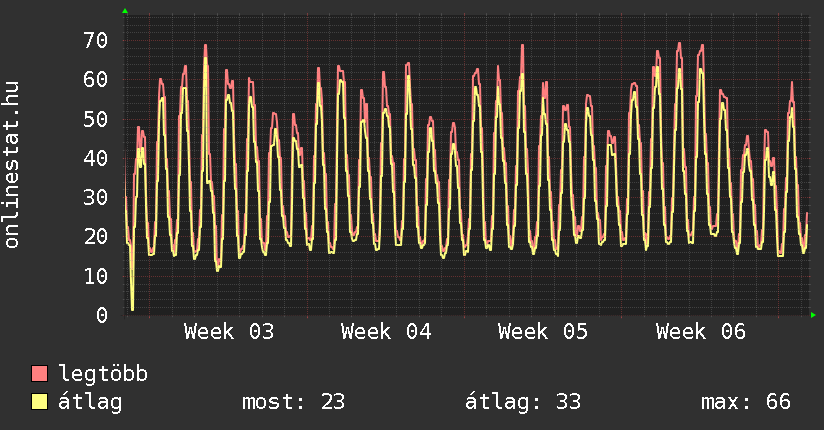
Task: Select the Week 04 axis label
Action: (x=386, y=332)
